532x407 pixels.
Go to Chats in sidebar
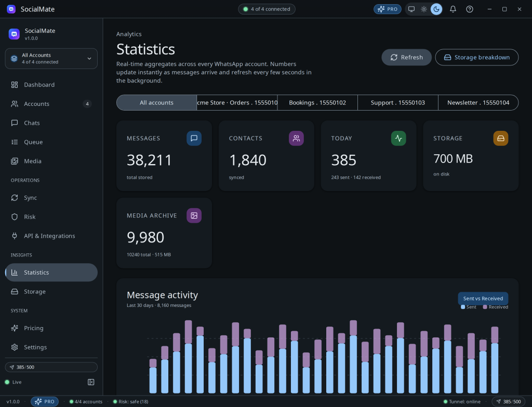click(x=51, y=123)
